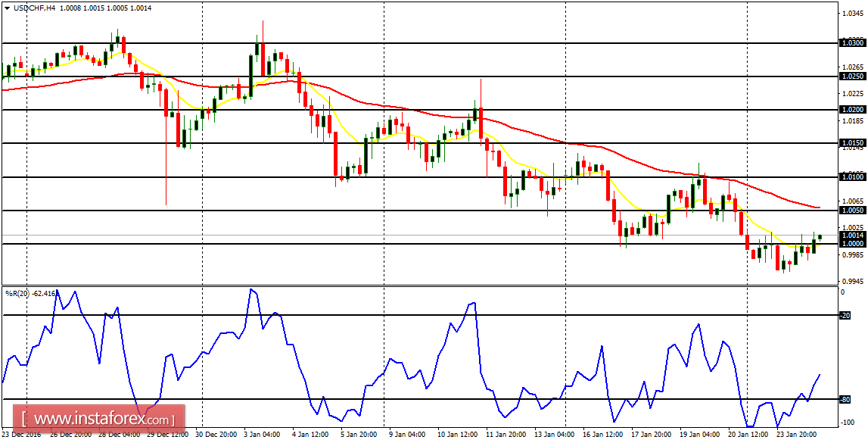The height and width of the screenshot is (443, 868).
Task: Click the 26 Dec 20:00 time label
Action: point(73,435)
